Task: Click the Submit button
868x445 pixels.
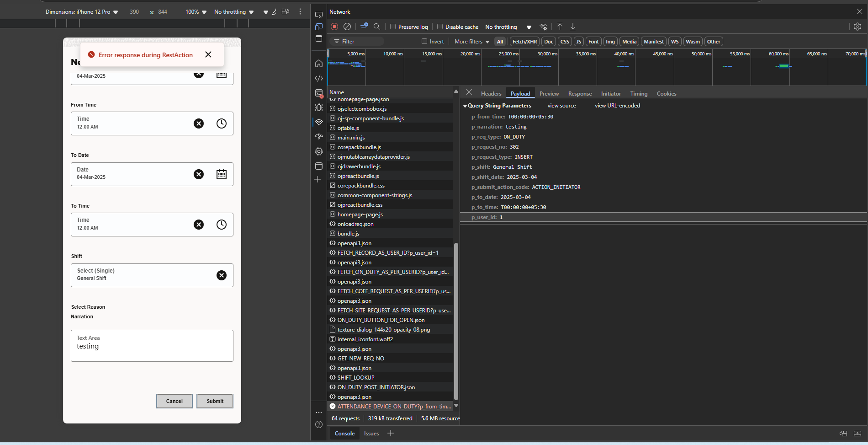Action: tap(215, 401)
